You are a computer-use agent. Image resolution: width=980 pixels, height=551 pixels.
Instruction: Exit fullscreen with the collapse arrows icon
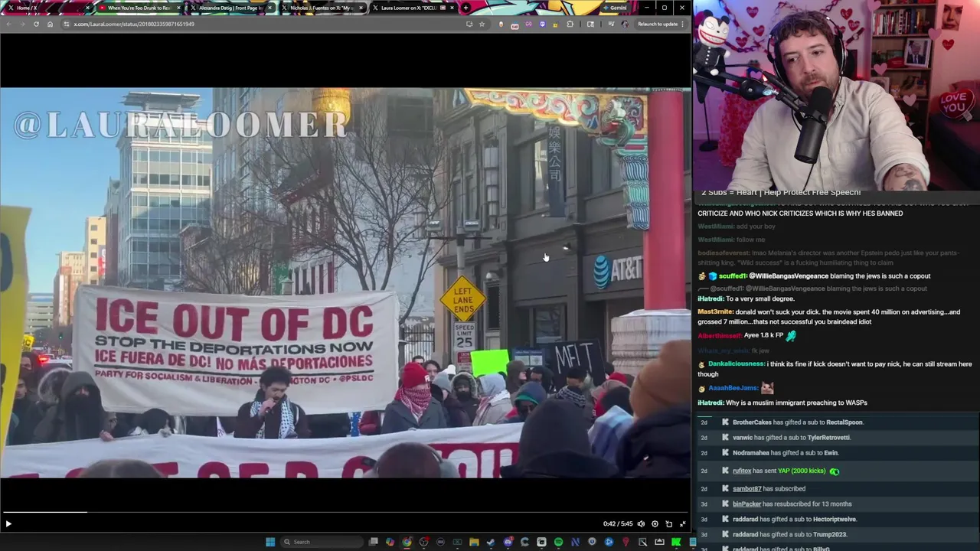pos(682,523)
